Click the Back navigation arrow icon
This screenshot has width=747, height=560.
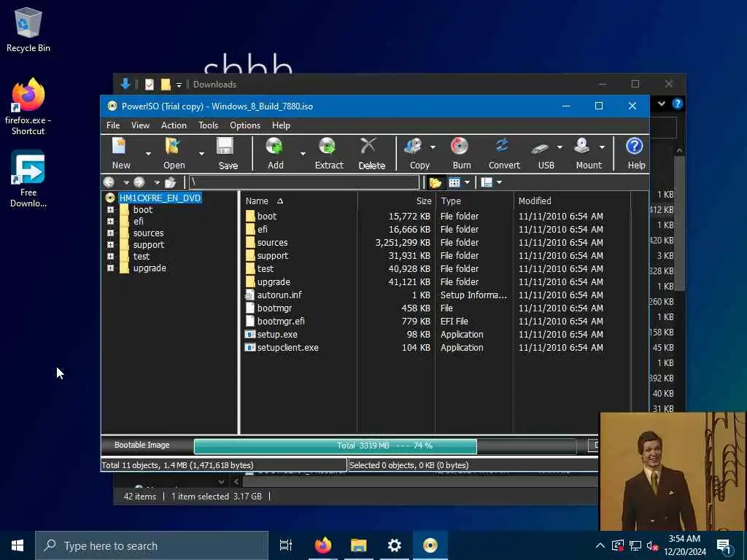(109, 182)
